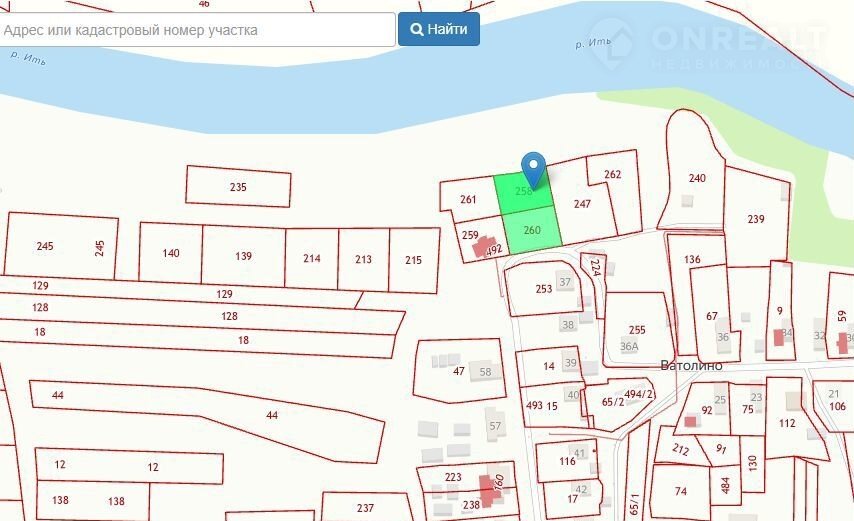Select parcel 261 beside the green plot
854x521 pixels.
[x=468, y=199]
